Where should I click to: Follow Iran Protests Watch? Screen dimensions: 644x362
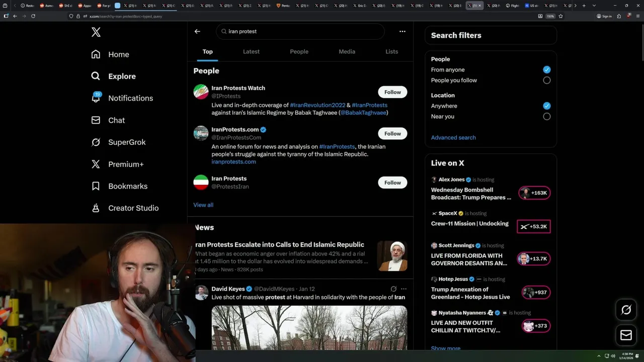tap(392, 92)
